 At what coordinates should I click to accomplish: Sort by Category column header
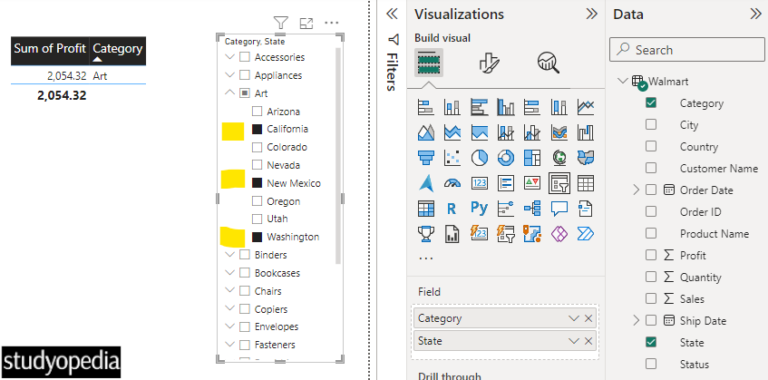(118, 48)
